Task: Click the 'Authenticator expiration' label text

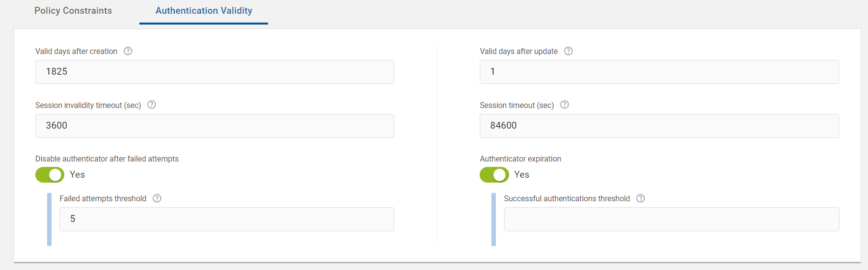Action: pyautogui.click(x=520, y=159)
